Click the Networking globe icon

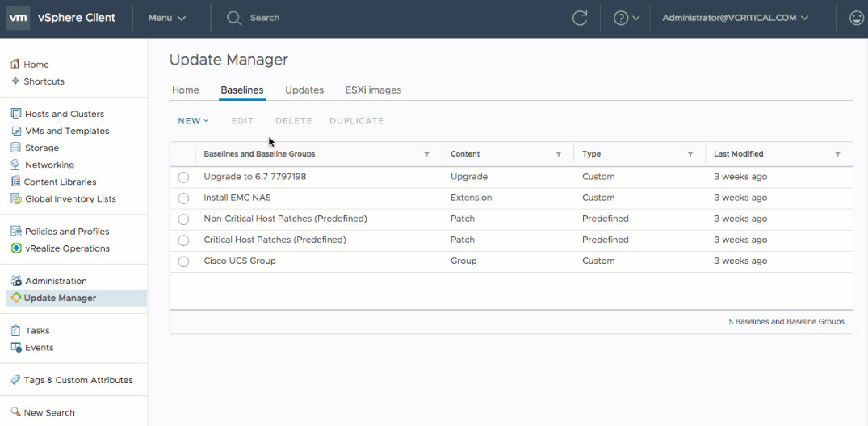coord(15,165)
